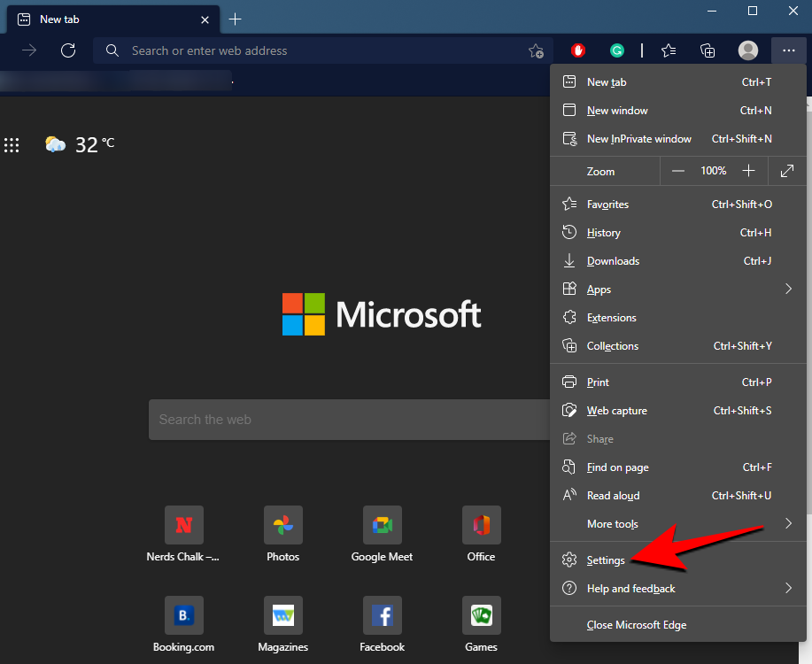
Task: Open the app launcher grid icon
Action: 12,145
